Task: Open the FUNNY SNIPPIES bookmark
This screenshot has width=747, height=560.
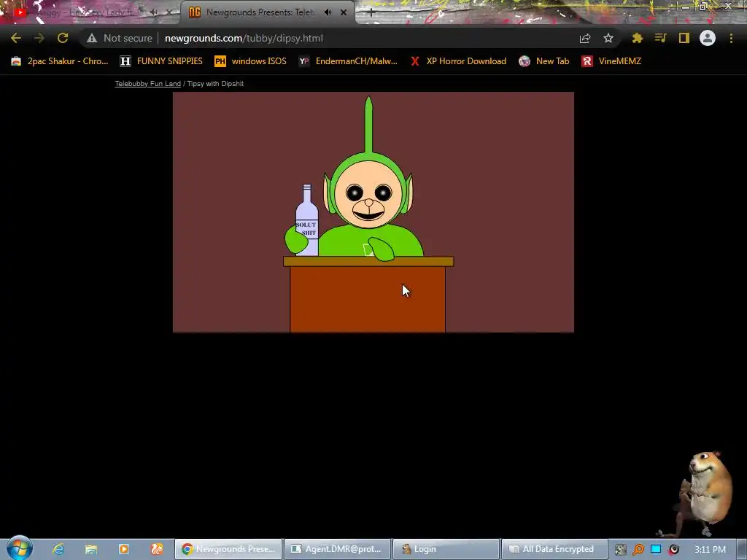Action: click(161, 61)
